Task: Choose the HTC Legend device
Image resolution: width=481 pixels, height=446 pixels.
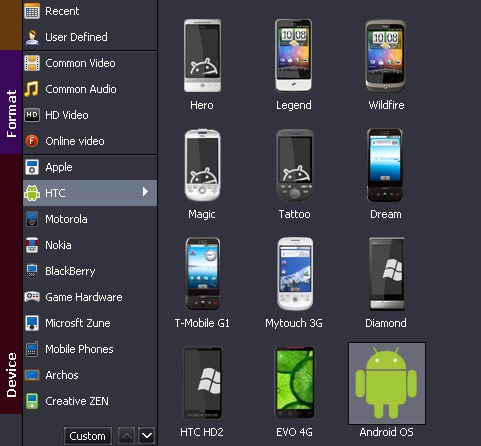Action: pos(293,56)
